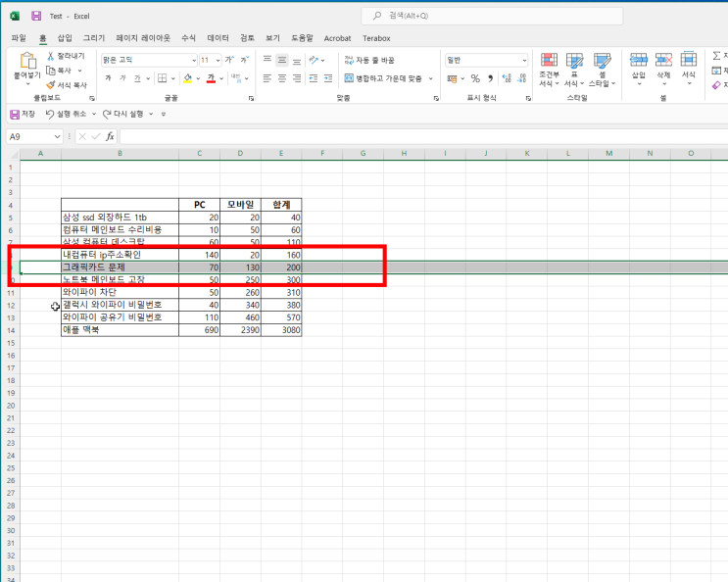
Task: Click the increase decimal icon
Action: click(x=507, y=78)
